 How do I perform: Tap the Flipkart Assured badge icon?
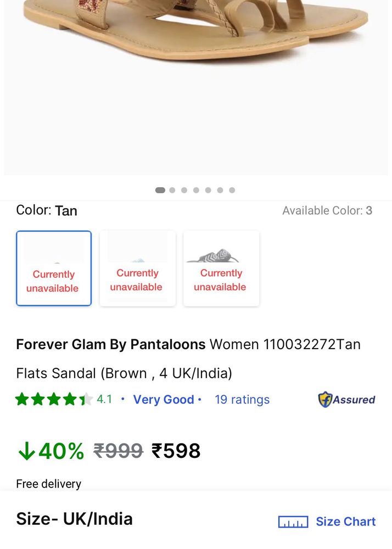pos(325,400)
